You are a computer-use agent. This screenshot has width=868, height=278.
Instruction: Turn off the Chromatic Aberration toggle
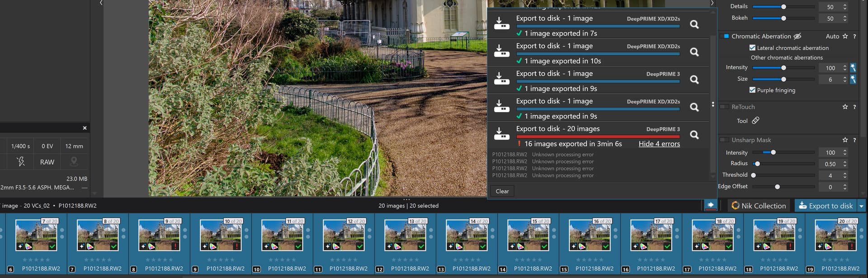(x=724, y=36)
